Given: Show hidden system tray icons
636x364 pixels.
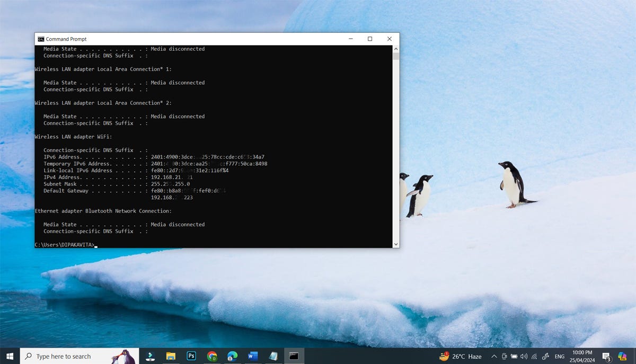Looking at the screenshot, I should tap(494, 357).
